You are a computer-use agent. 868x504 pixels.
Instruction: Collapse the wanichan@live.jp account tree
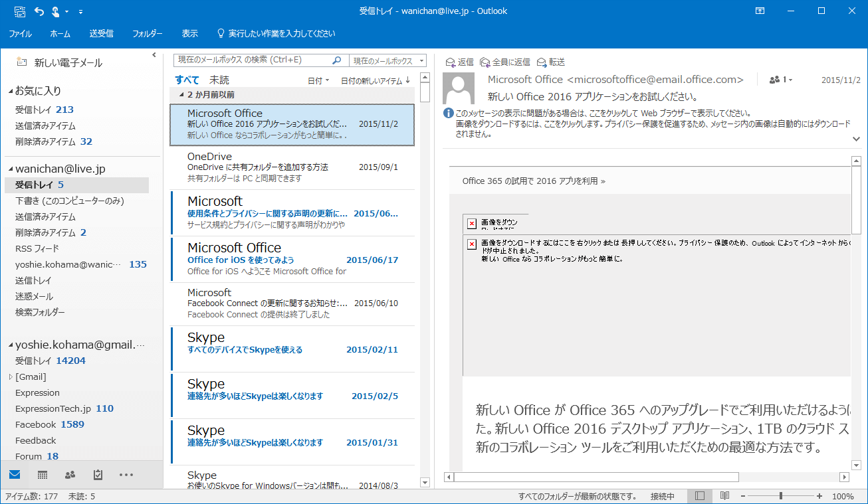pyautogui.click(x=10, y=169)
